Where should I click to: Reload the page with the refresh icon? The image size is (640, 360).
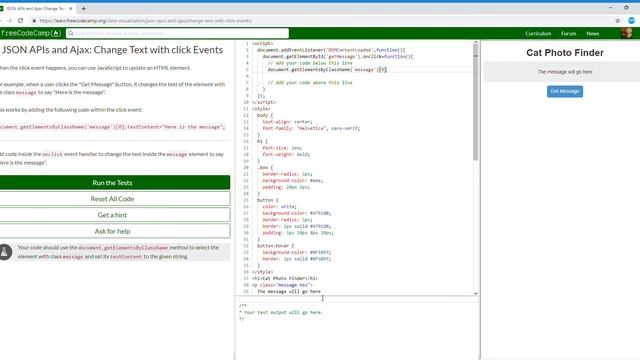pyautogui.click(x=20, y=20)
